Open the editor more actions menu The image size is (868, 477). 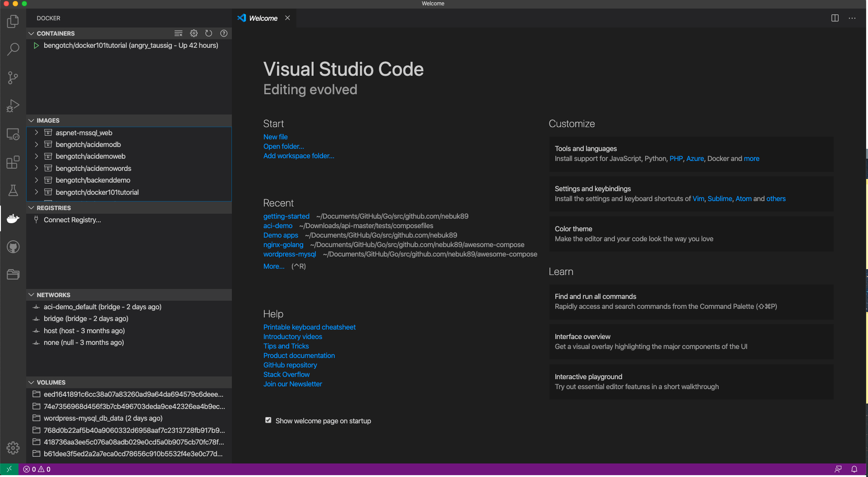click(852, 18)
